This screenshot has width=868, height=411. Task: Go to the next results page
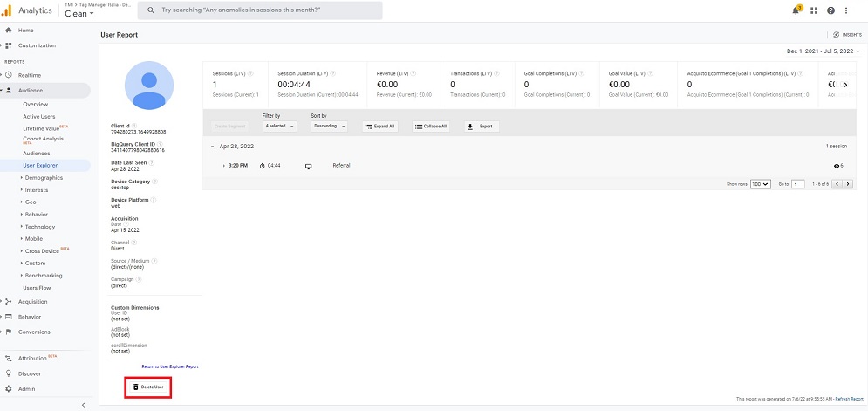point(848,184)
